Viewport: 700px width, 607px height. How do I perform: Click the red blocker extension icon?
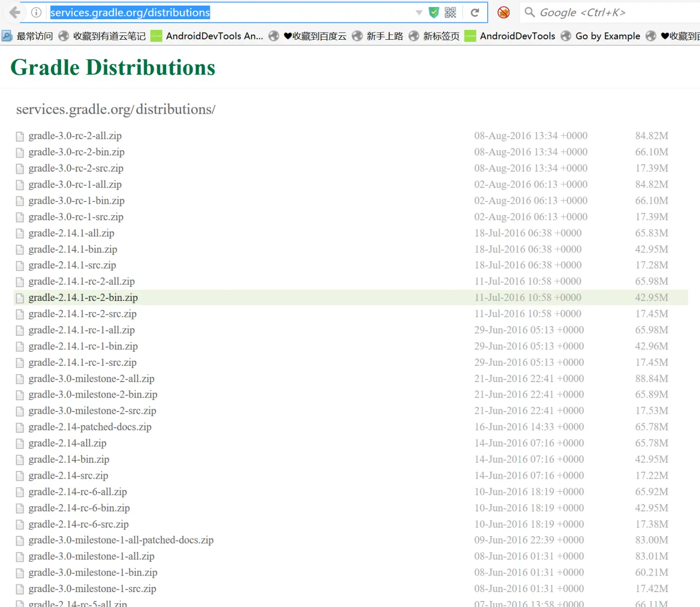tap(504, 13)
